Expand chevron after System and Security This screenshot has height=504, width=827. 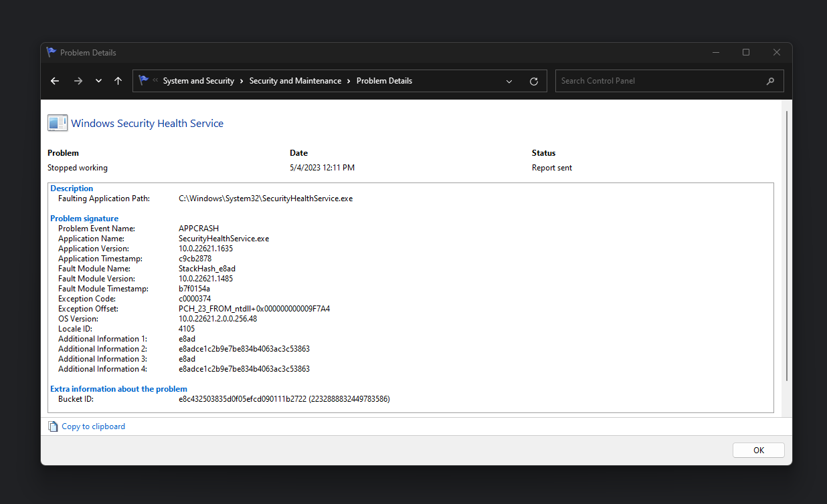[242, 81]
